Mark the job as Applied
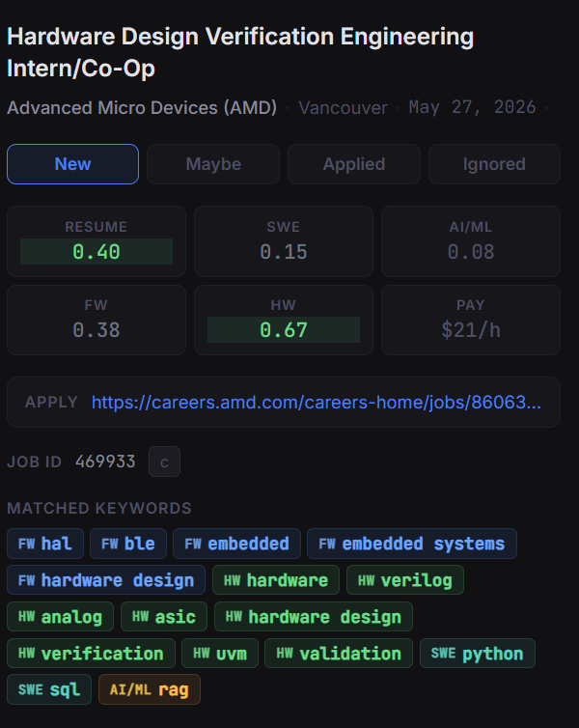 point(354,164)
